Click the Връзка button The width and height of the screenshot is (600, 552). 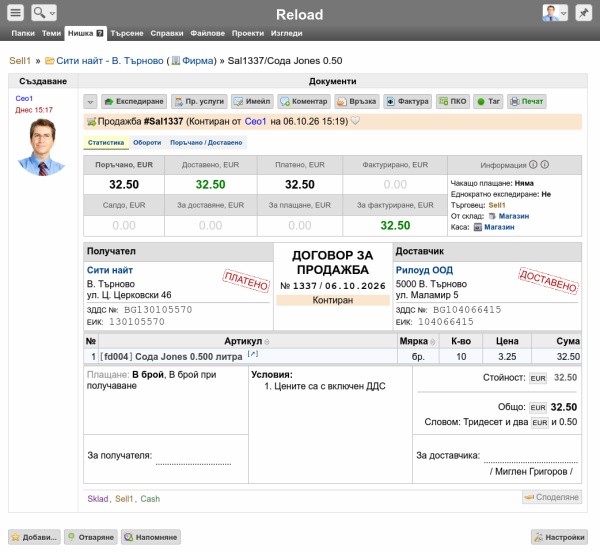point(357,102)
